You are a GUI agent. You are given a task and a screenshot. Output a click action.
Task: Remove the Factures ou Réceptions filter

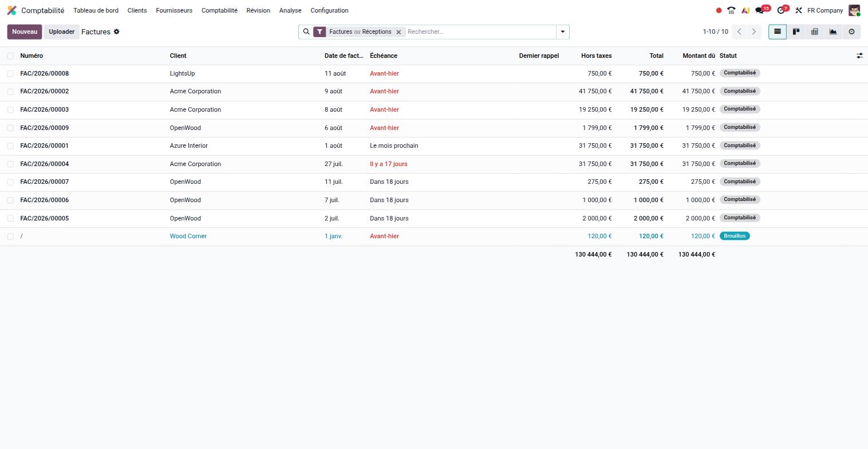click(x=399, y=32)
